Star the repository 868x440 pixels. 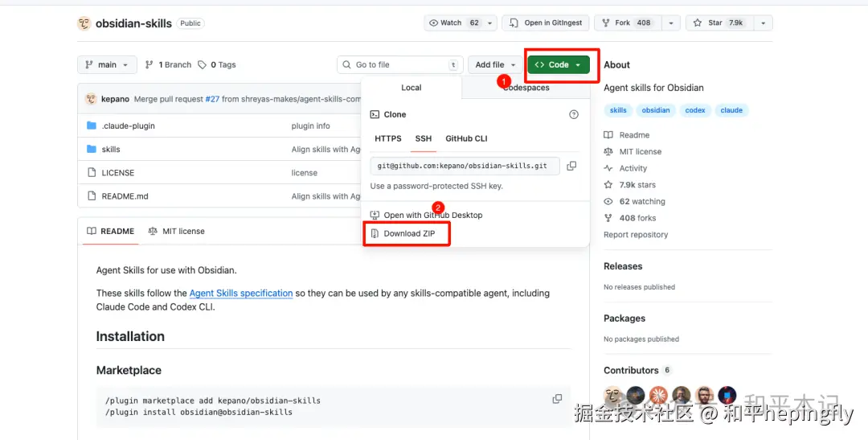click(719, 23)
